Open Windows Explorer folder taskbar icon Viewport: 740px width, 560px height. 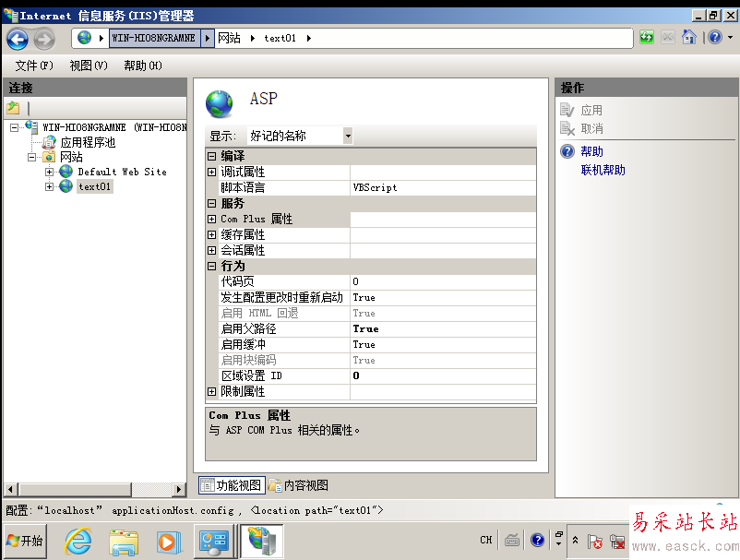tap(124, 542)
